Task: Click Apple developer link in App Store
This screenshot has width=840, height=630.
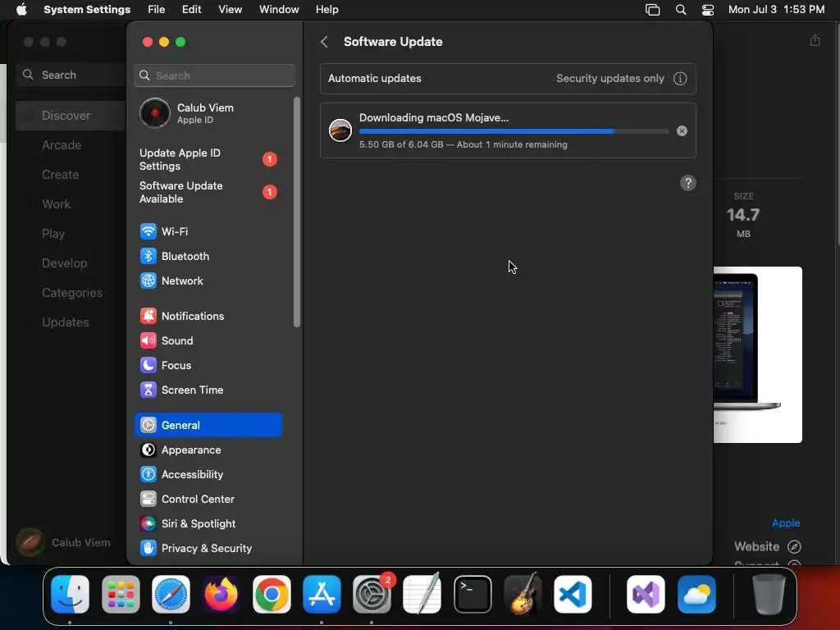Action: (785, 523)
